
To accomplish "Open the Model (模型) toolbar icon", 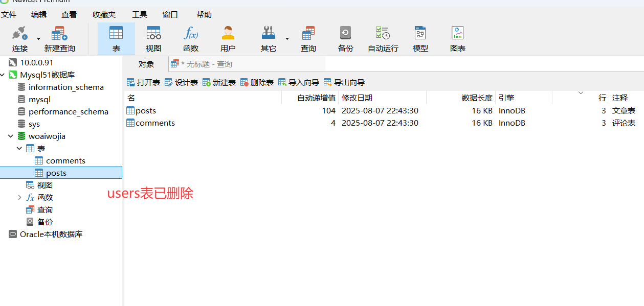I will pyautogui.click(x=420, y=39).
